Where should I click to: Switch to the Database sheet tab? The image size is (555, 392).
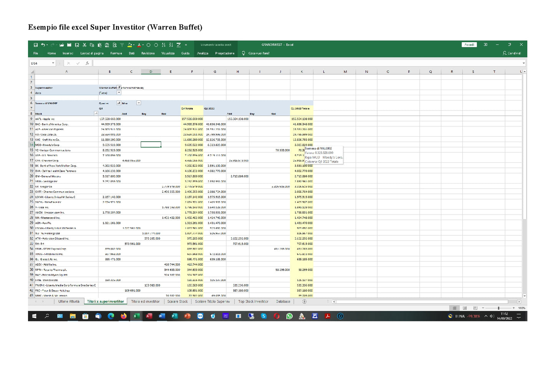click(283, 301)
